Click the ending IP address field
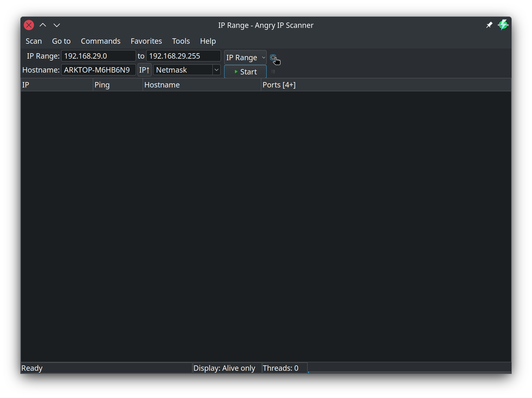The width and height of the screenshot is (532, 398). (x=183, y=56)
